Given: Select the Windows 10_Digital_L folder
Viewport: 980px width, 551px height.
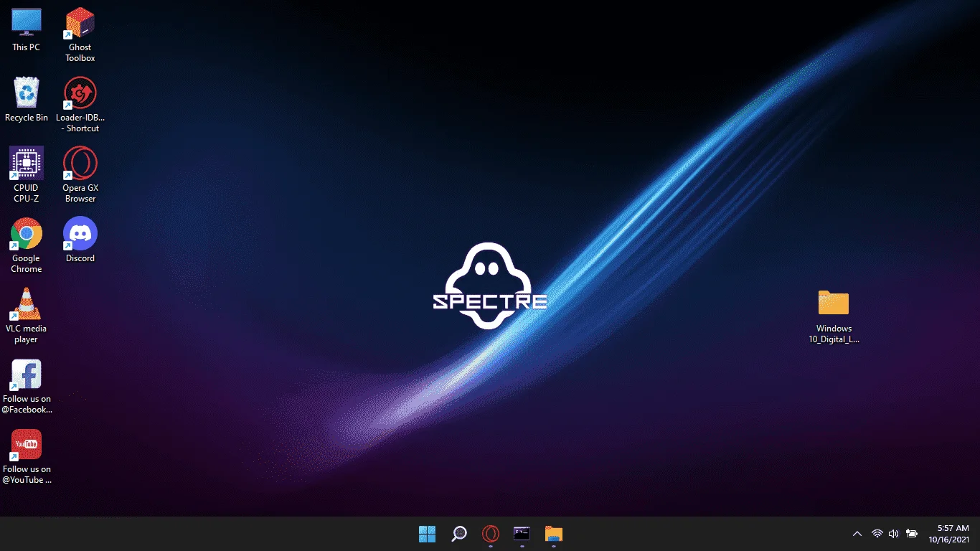Looking at the screenshot, I should (834, 316).
